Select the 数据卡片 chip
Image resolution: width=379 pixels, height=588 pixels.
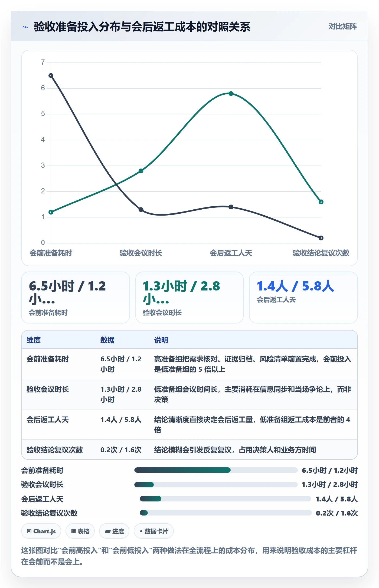pyautogui.click(x=154, y=531)
